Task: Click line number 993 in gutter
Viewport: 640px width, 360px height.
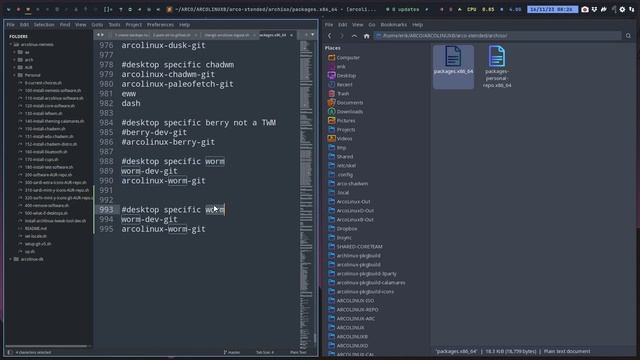Action: point(106,209)
